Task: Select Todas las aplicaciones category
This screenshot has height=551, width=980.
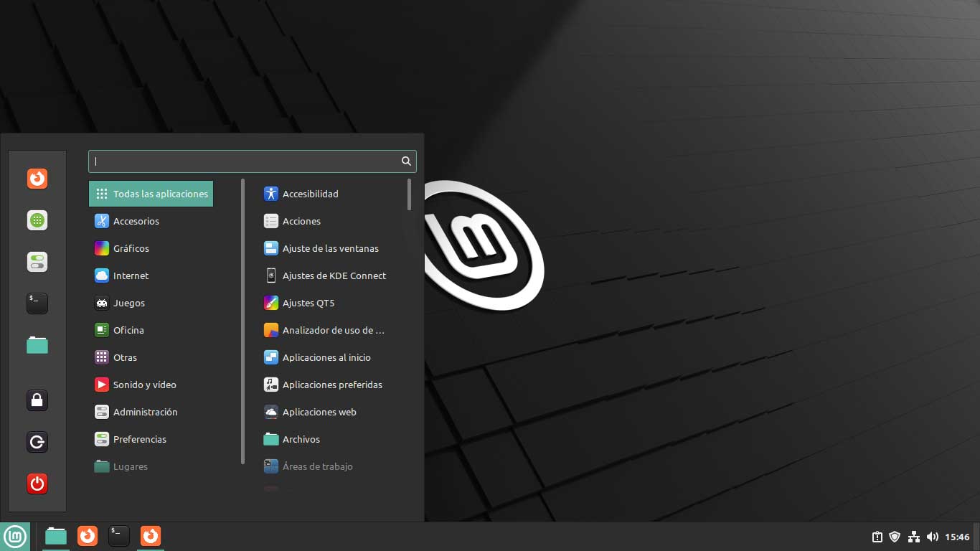Action: pos(151,194)
